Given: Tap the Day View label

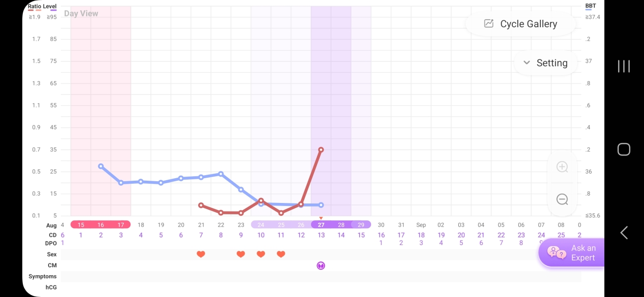Looking at the screenshot, I should coord(81,13).
